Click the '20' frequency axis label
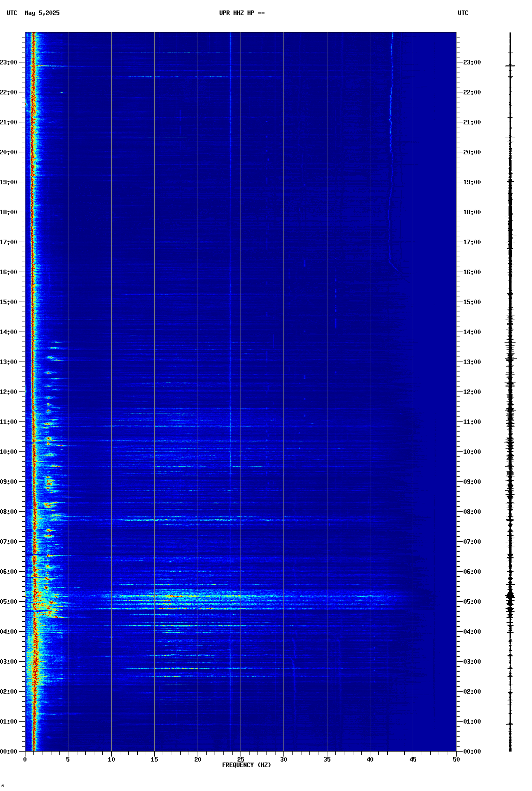Screen dimensions: 532x791 coord(198,760)
